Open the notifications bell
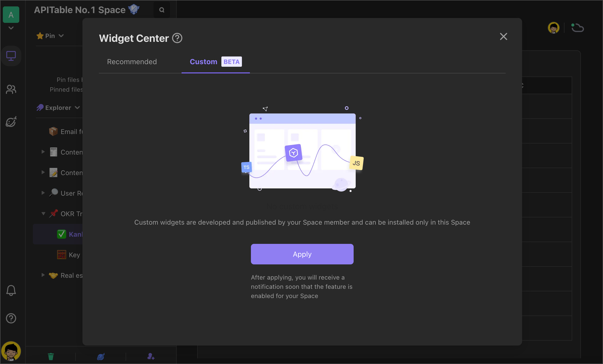603x364 pixels. click(11, 290)
